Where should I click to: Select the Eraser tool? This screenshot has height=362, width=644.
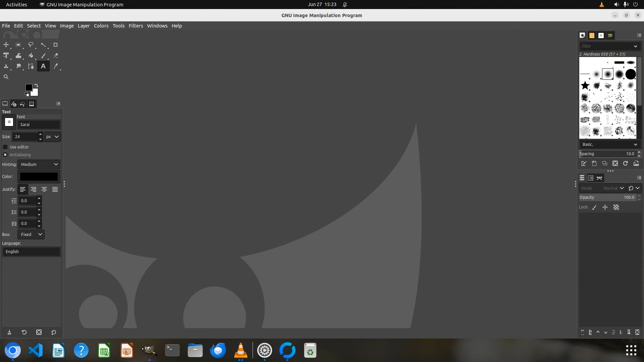(x=56, y=56)
